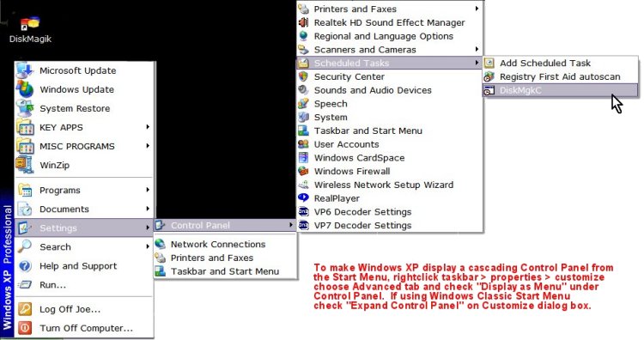644x340 pixels.
Task: Open Regional and Language Options
Action: [x=389, y=36]
